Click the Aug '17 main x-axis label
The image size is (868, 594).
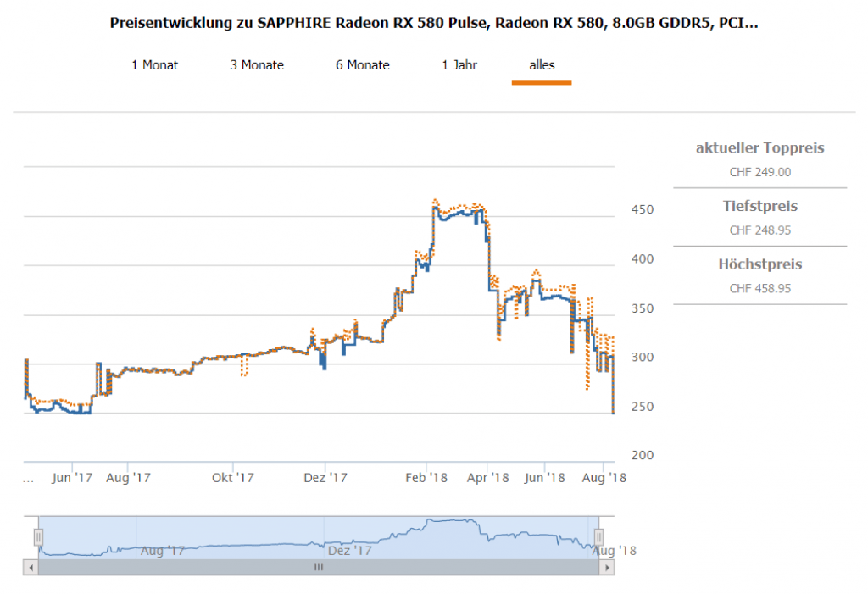pyautogui.click(x=128, y=478)
